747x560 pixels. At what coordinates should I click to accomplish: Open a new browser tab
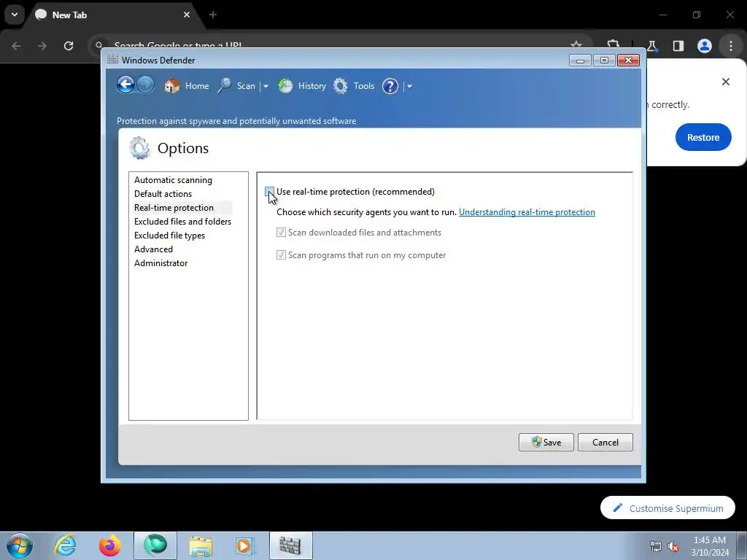click(x=213, y=15)
